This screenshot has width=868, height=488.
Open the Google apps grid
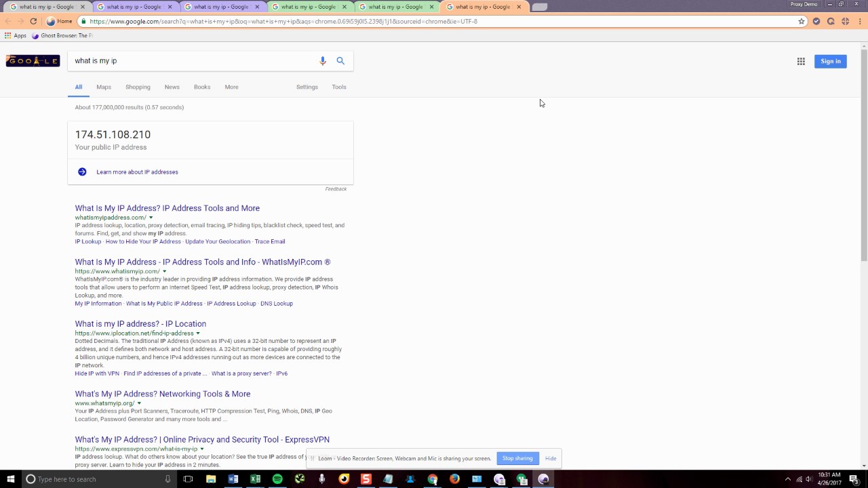pos(801,61)
